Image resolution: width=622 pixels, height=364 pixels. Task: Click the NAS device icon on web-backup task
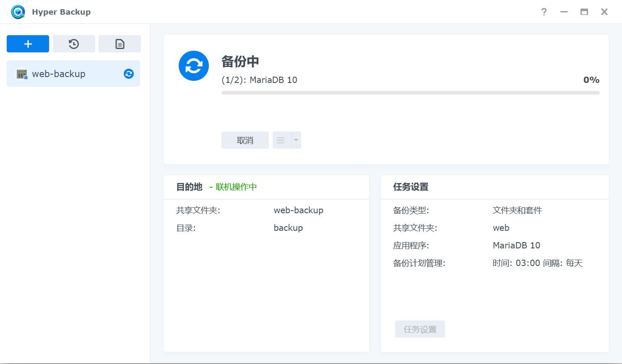(21, 74)
